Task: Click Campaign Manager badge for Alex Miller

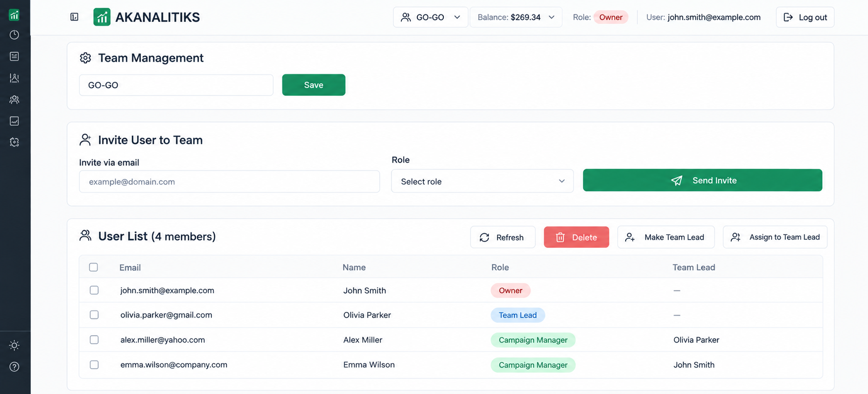Action: (x=533, y=340)
